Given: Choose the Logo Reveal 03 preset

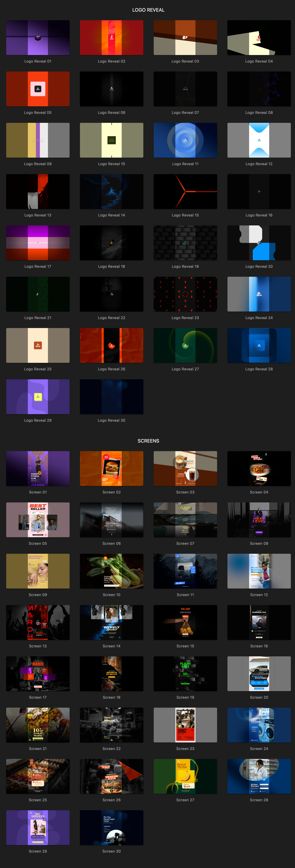Looking at the screenshot, I should click(x=185, y=37).
